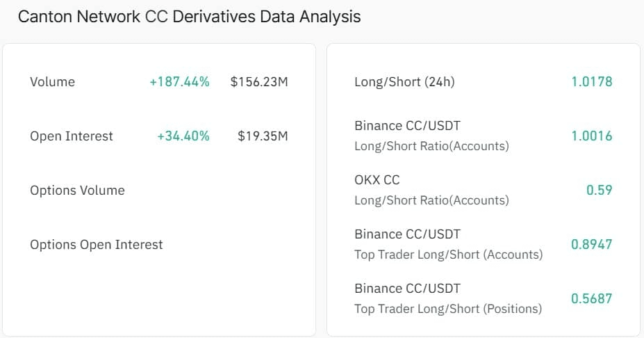The height and width of the screenshot is (338, 644).
Task: Click the Long/Short (24h) label
Action: [x=404, y=82]
